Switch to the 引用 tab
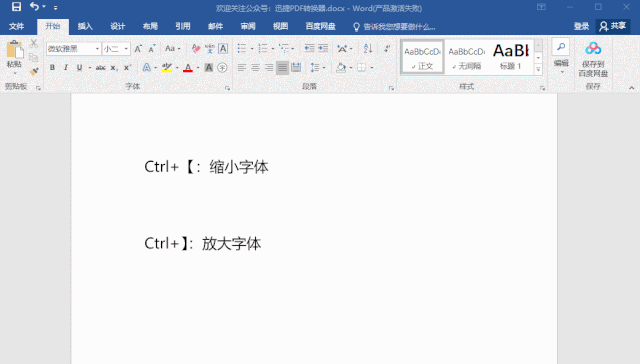This screenshot has height=364, width=640. click(x=183, y=27)
